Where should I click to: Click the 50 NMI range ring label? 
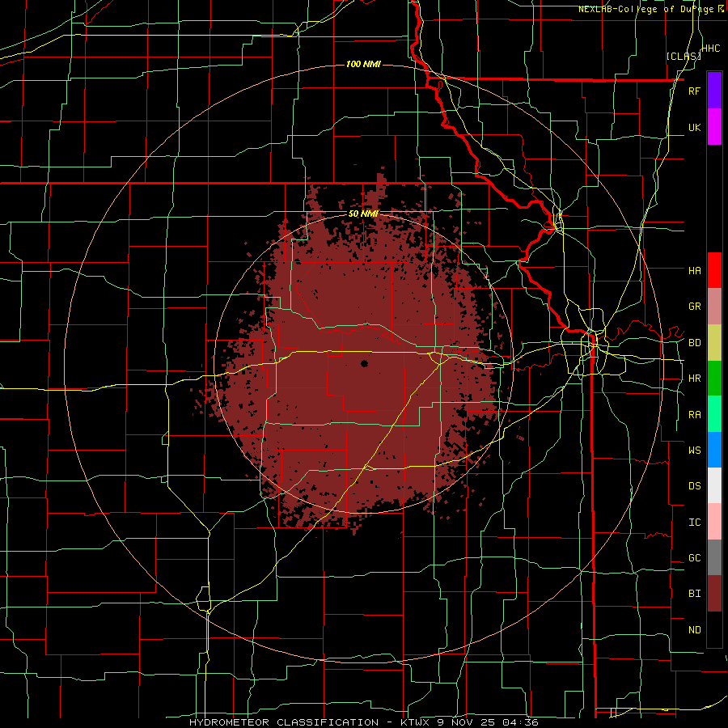coord(363,214)
